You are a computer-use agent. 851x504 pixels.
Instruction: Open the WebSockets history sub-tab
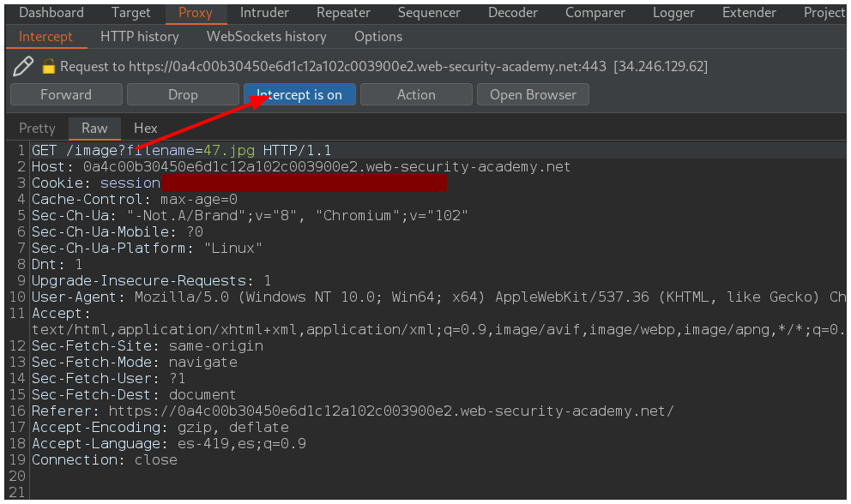[266, 36]
